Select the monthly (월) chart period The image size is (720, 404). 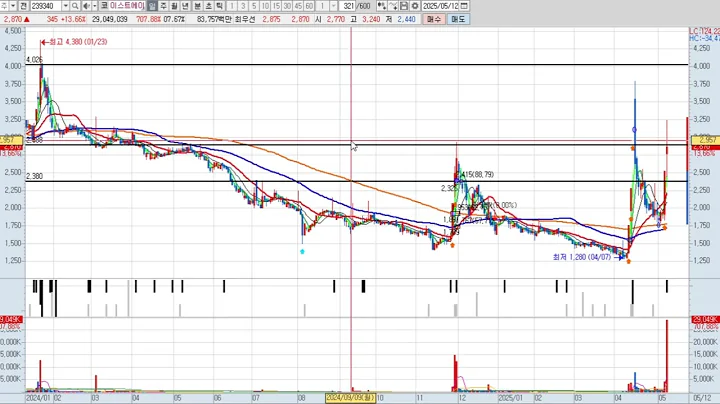pyautogui.click(x=174, y=6)
